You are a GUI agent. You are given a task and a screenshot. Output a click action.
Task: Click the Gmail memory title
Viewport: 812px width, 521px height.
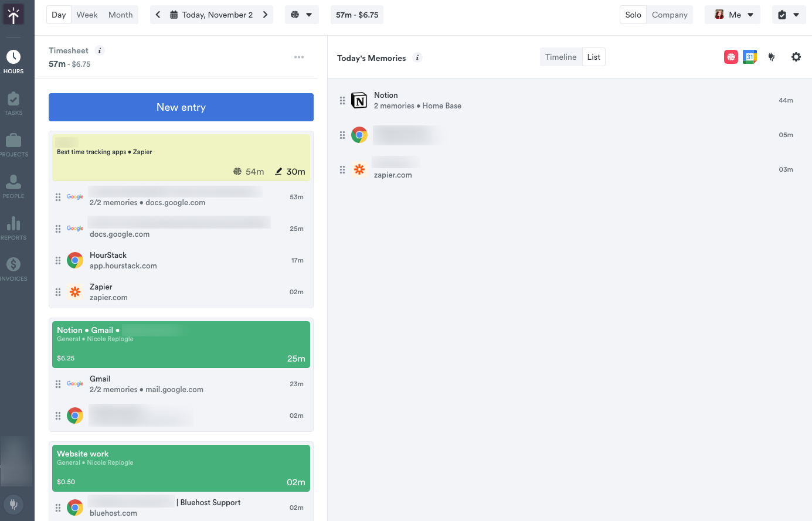tap(100, 379)
